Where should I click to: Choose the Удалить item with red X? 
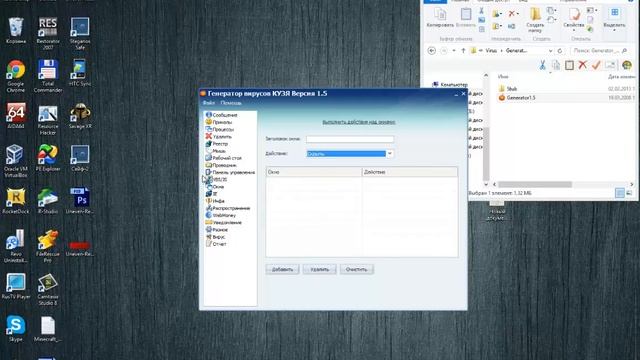(219, 137)
